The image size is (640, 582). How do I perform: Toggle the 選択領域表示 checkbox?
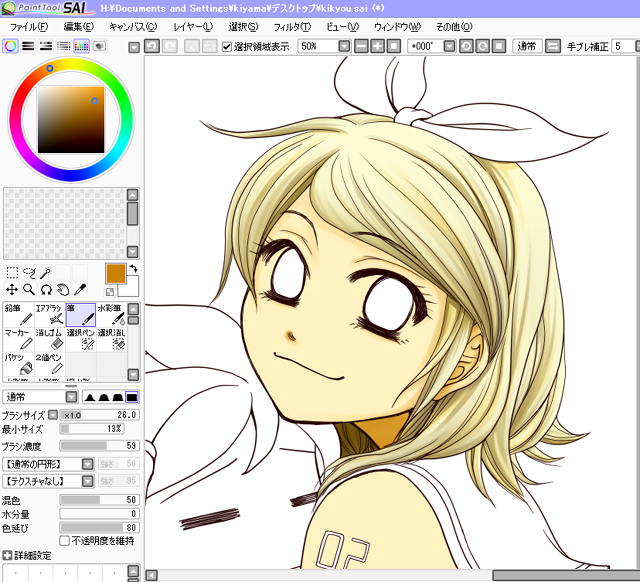(227, 47)
